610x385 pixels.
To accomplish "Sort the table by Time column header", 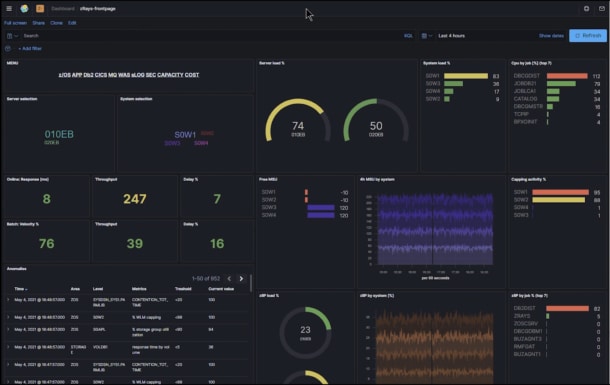I will (x=21, y=289).
